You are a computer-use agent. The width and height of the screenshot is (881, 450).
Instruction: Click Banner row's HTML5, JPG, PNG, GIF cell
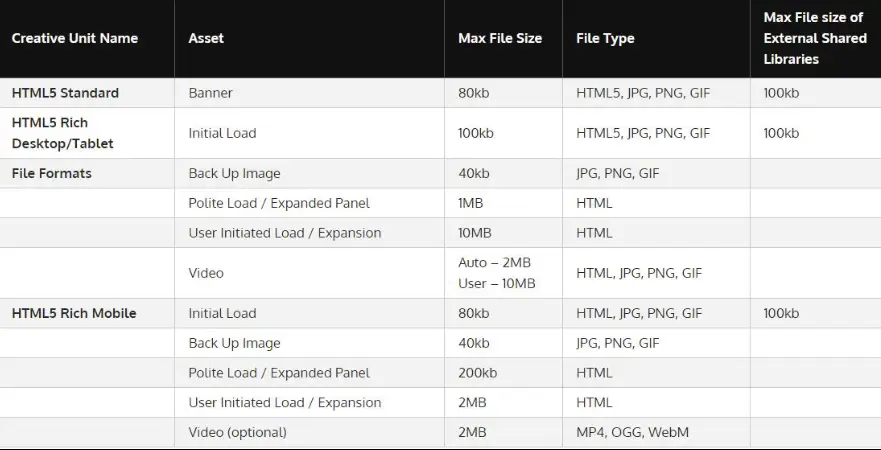(643, 93)
